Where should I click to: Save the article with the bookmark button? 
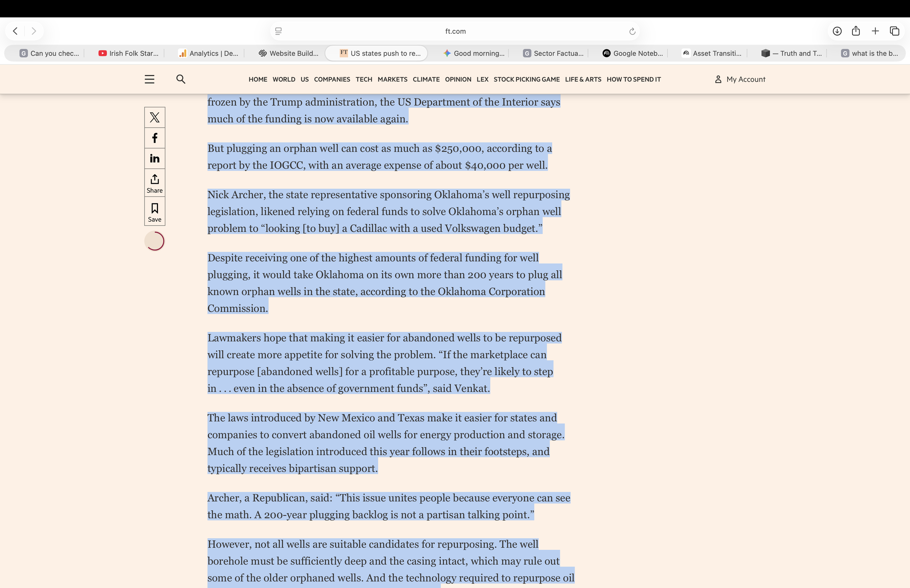(155, 211)
